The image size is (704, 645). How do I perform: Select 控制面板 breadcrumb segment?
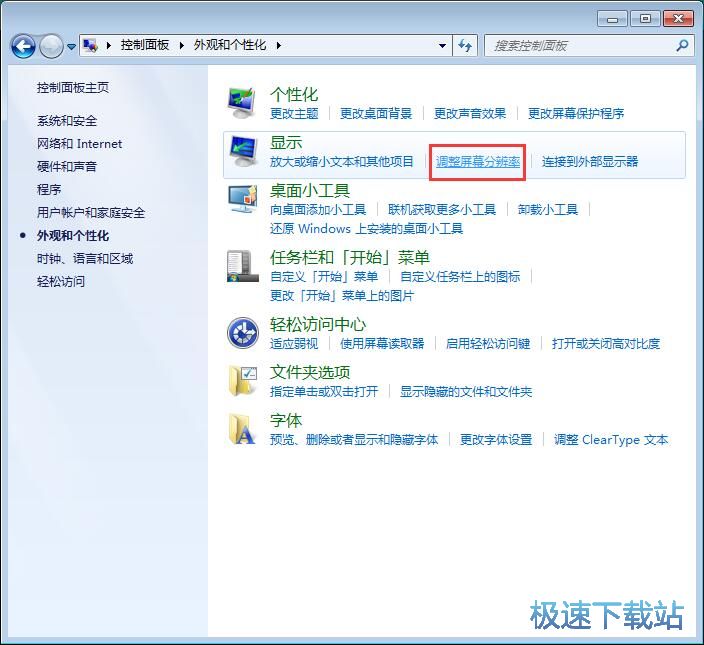145,45
